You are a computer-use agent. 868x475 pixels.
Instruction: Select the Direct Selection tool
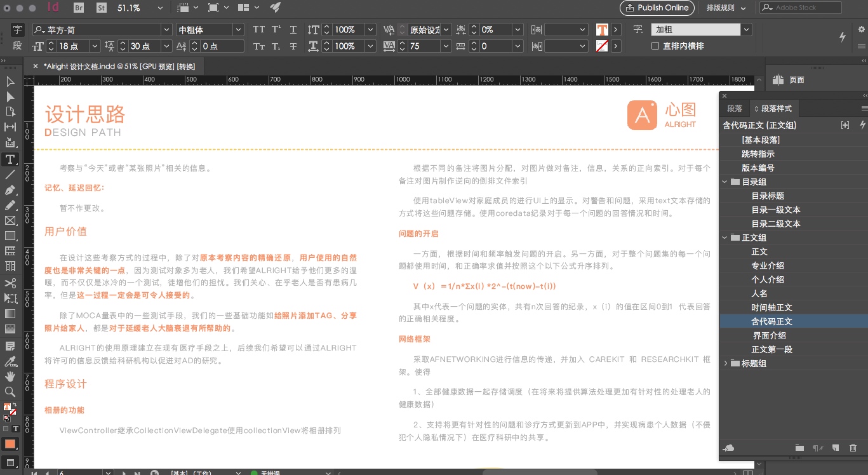[10, 97]
